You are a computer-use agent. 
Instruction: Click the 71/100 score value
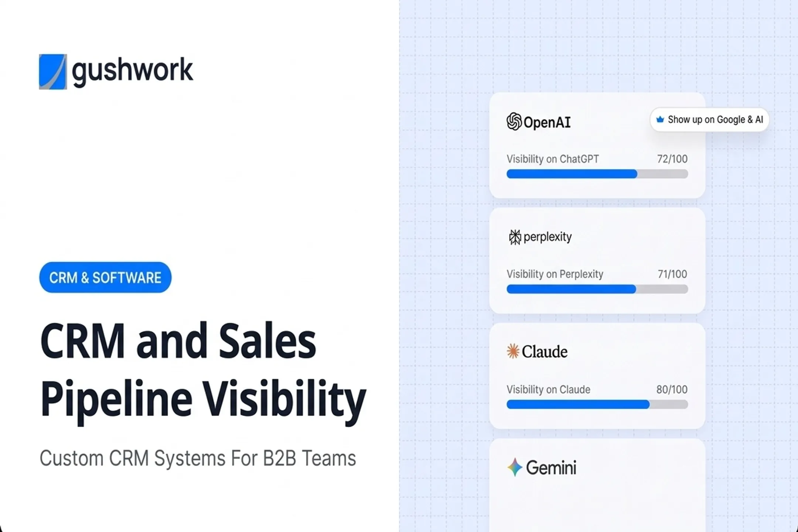coord(672,274)
